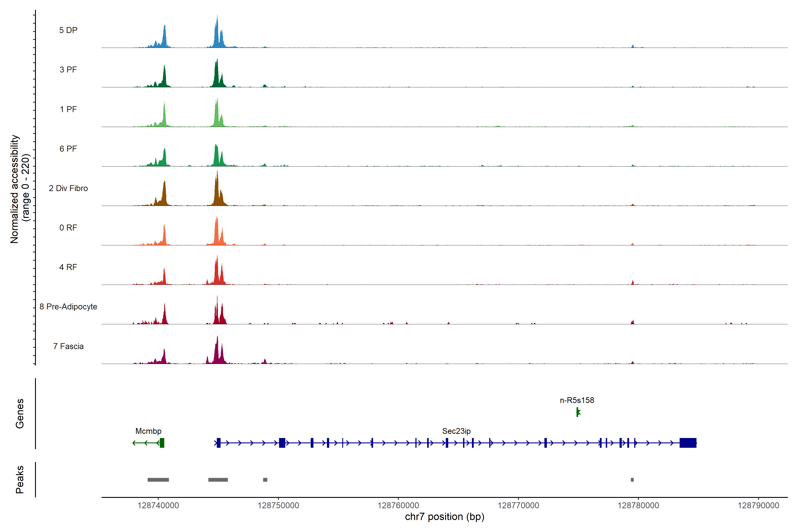Click the 7 Fascia track label
Viewport: 798px width, 532px height.
[x=68, y=346]
